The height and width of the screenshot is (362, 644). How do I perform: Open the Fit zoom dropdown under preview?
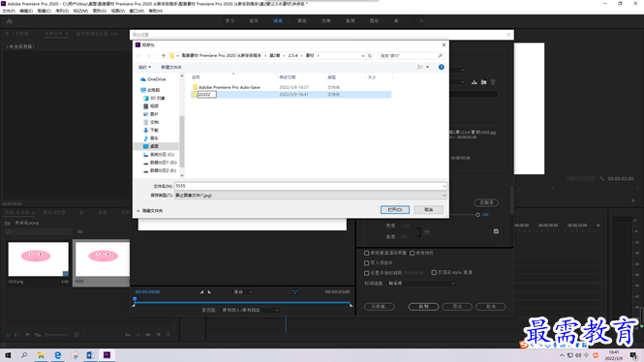(x=243, y=291)
